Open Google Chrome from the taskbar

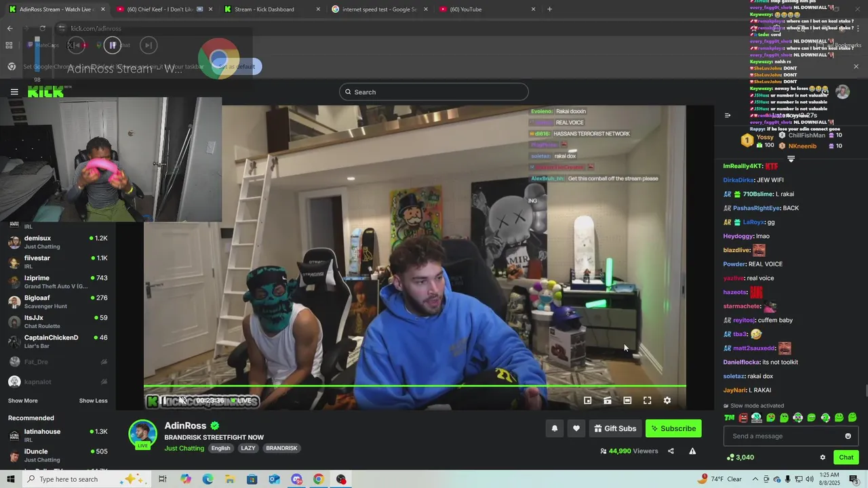pyautogui.click(x=319, y=479)
